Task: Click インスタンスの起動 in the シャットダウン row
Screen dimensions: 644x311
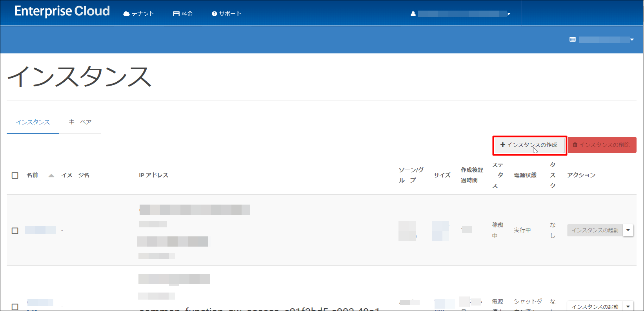Action: click(595, 306)
